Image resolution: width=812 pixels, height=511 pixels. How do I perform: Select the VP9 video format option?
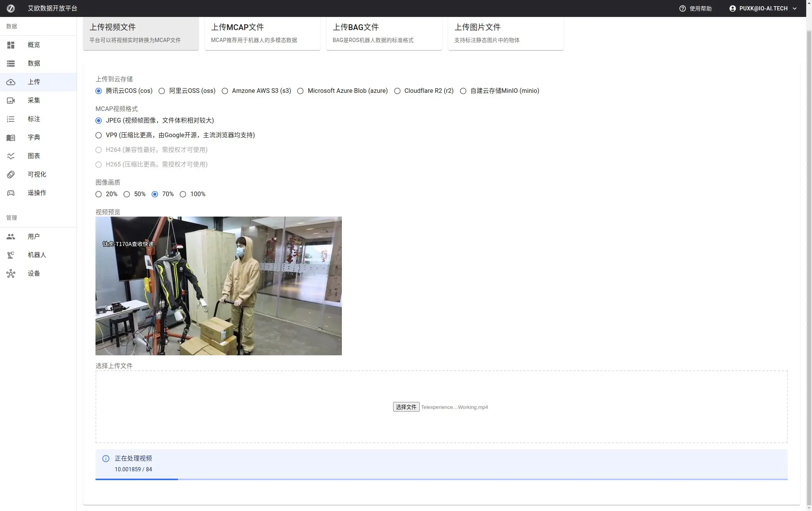99,135
